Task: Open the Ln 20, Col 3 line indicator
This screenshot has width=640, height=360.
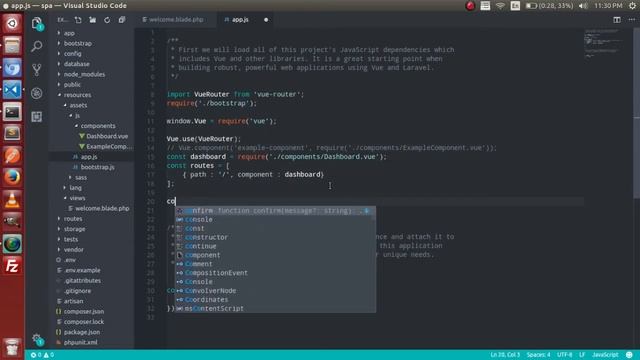Action: tap(505, 355)
